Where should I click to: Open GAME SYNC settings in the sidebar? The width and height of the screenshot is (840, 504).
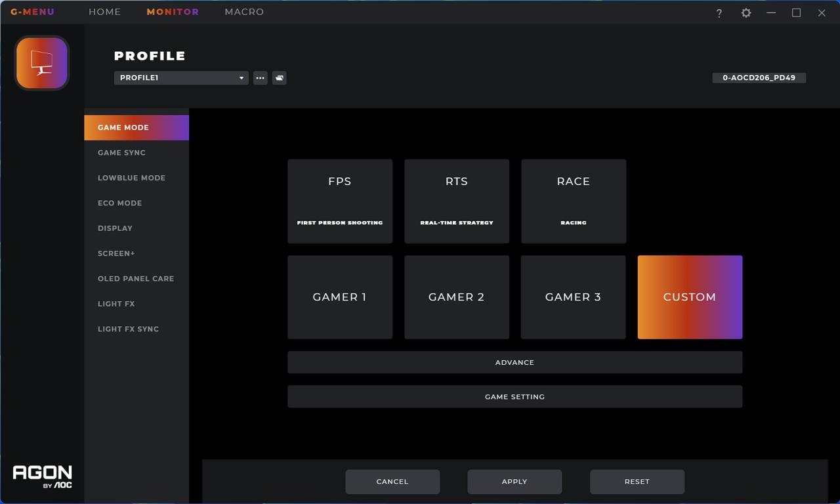point(136,152)
